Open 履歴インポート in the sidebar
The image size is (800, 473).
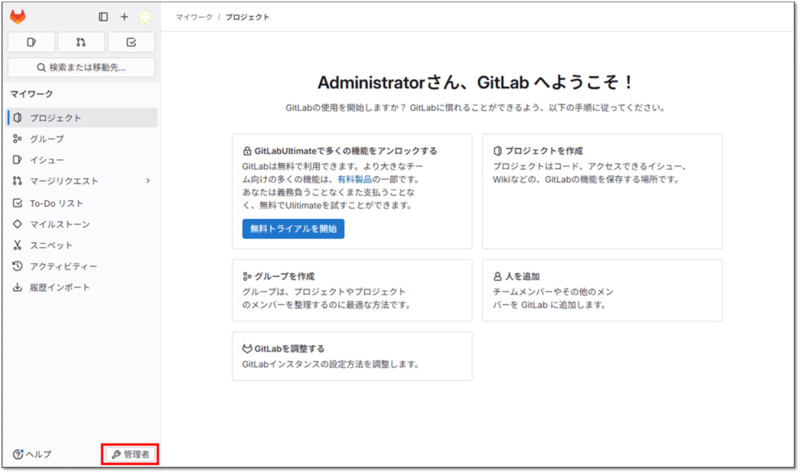[82, 287]
